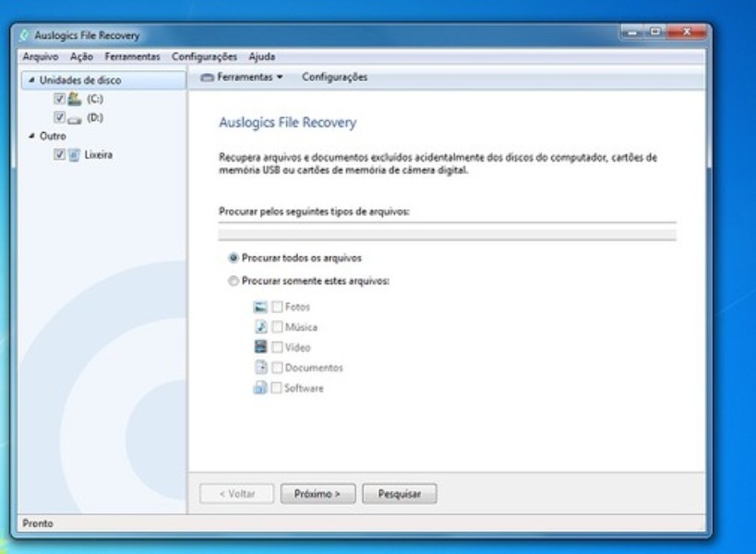Uncheck the C: drive checkbox
Viewport: 756px width, 554px height.
(59, 99)
